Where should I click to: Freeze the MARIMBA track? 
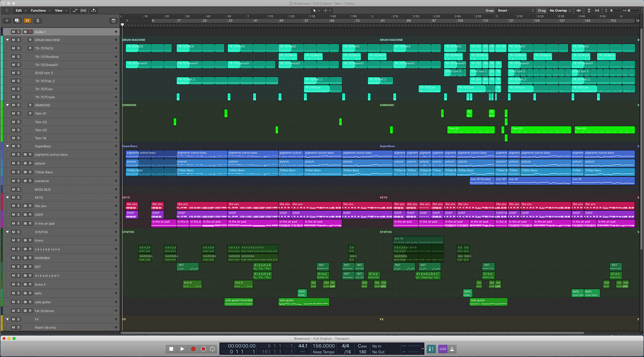[x=25, y=258]
